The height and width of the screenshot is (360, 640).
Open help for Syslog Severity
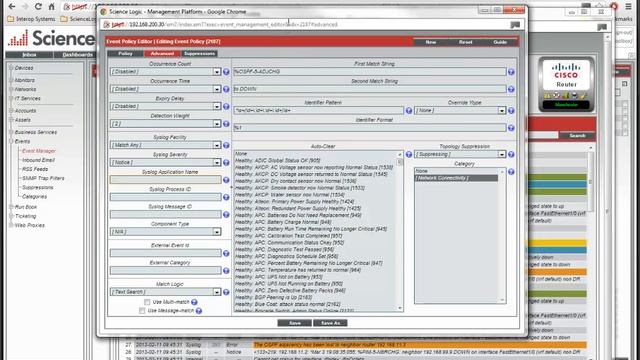pos(226,162)
